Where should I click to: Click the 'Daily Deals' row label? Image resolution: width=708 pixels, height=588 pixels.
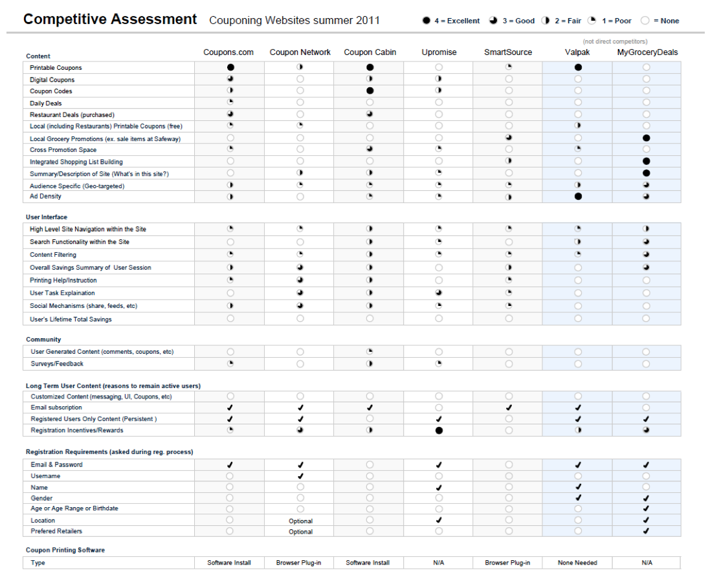[x=45, y=103]
